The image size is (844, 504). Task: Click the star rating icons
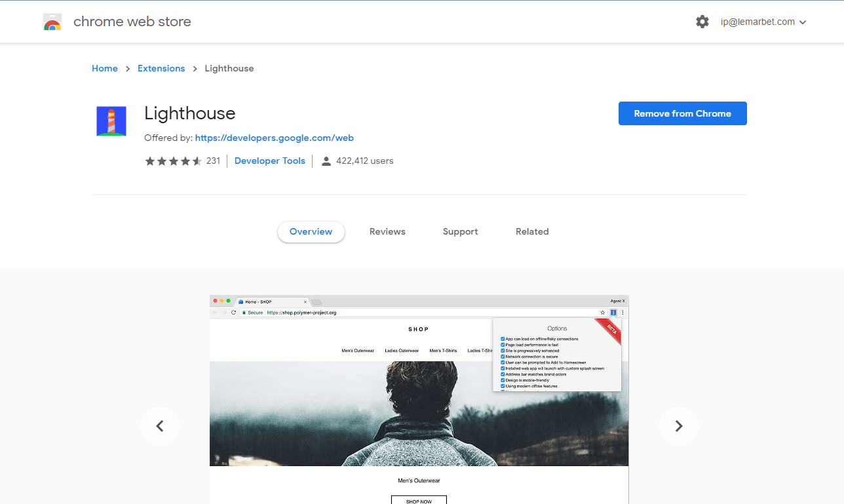coord(173,161)
